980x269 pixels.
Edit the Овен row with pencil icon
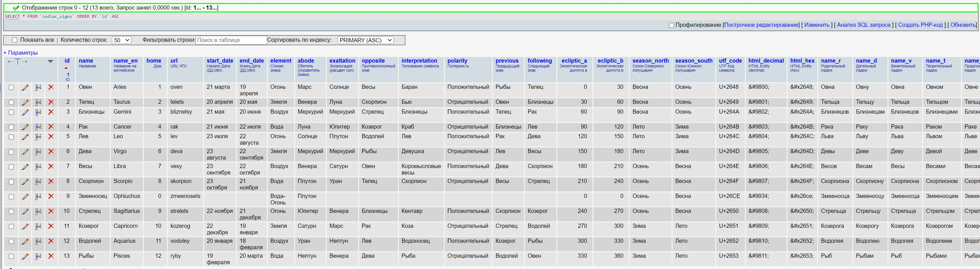point(25,87)
